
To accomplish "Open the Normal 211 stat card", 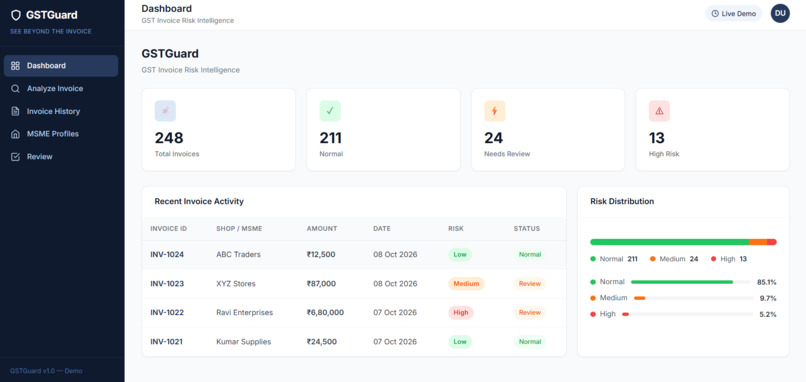I will coord(383,130).
